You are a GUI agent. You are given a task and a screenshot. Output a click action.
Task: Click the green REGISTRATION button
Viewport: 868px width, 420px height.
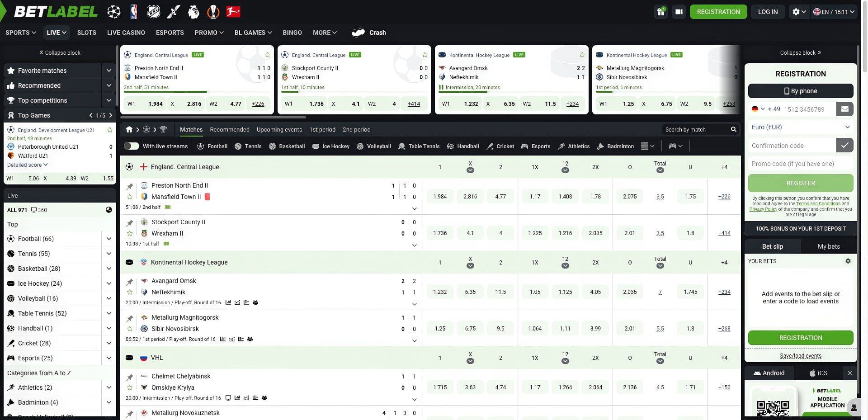point(718,11)
